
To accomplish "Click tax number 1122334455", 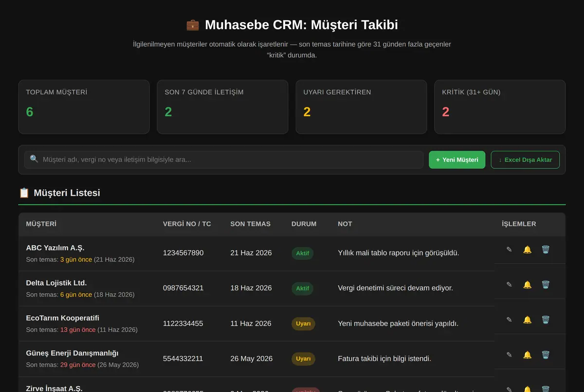I will click(183, 323).
